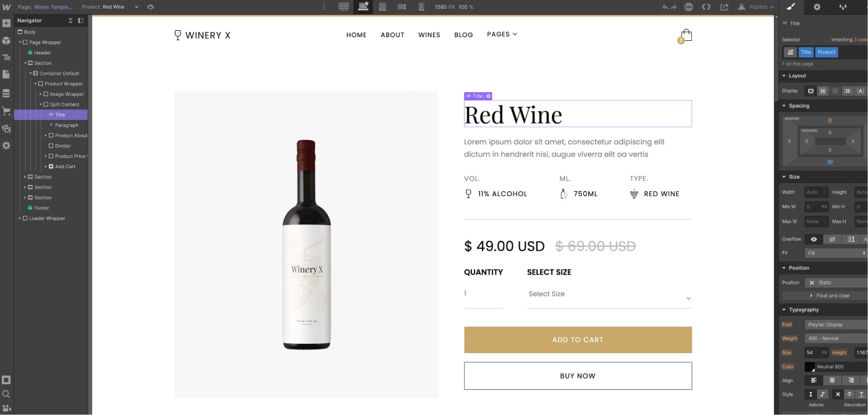
Task: Open the Pages panel in left sidebar
Action: (x=7, y=74)
